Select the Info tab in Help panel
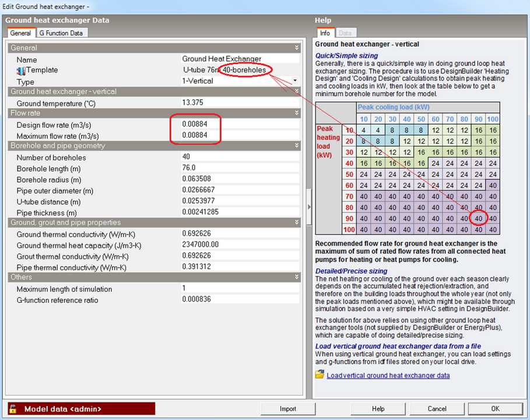530x420 pixels. 325,33
